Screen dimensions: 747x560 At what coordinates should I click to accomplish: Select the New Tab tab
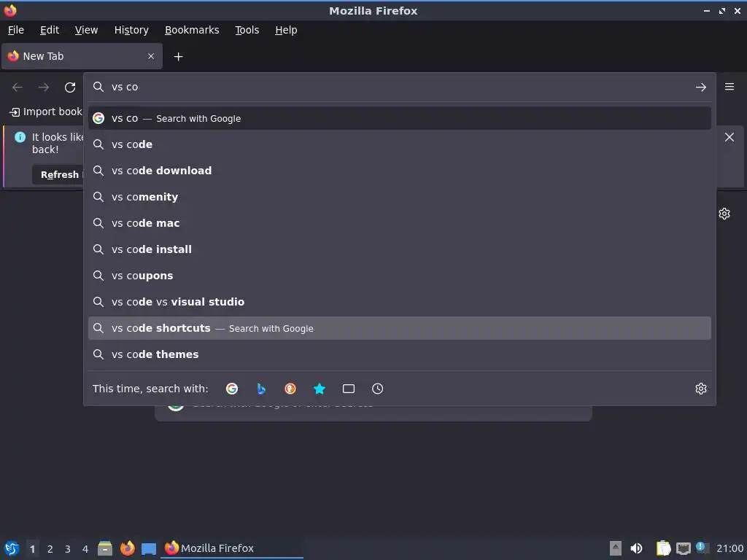[82, 56]
